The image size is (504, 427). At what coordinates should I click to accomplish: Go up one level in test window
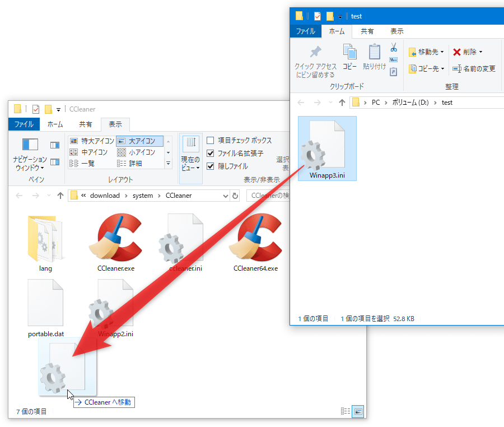point(342,103)
